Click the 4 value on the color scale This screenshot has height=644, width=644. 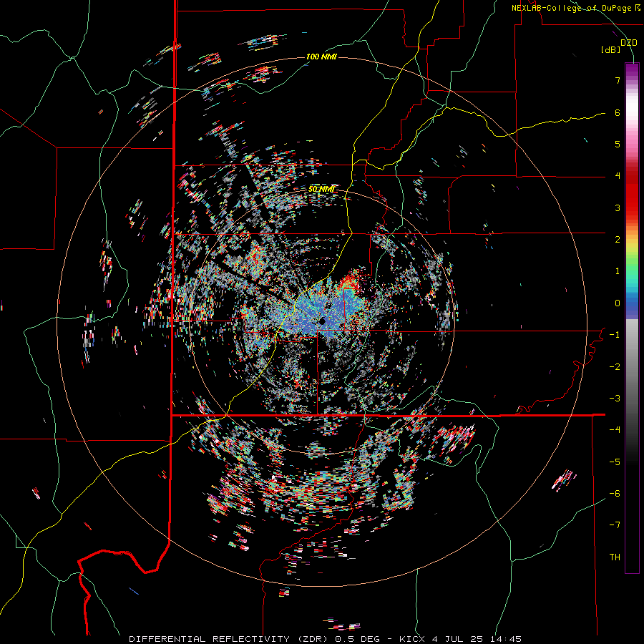[x=618, y=176]
